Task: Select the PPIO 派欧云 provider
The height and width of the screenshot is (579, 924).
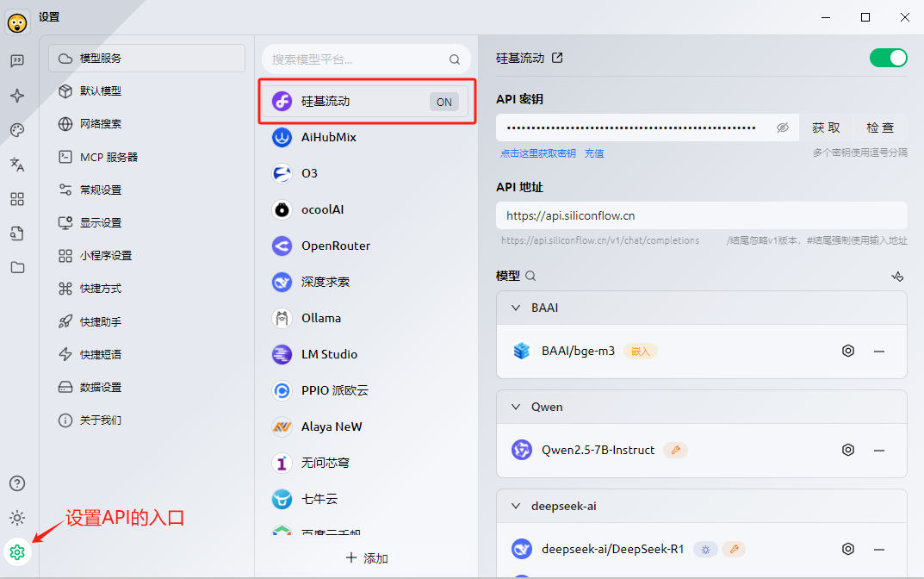Action: (365, 390)
